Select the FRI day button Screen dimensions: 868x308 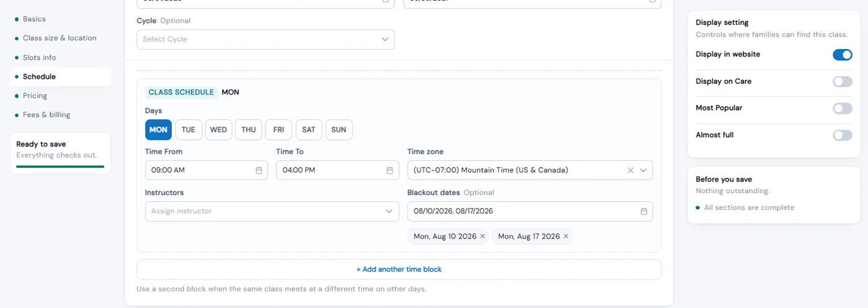click(278, 130)
